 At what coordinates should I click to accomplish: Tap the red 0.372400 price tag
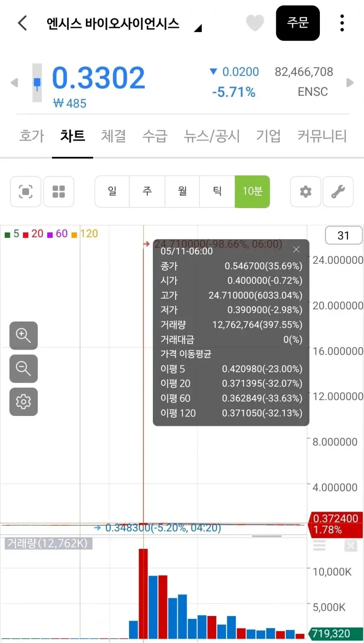[335, 524]
